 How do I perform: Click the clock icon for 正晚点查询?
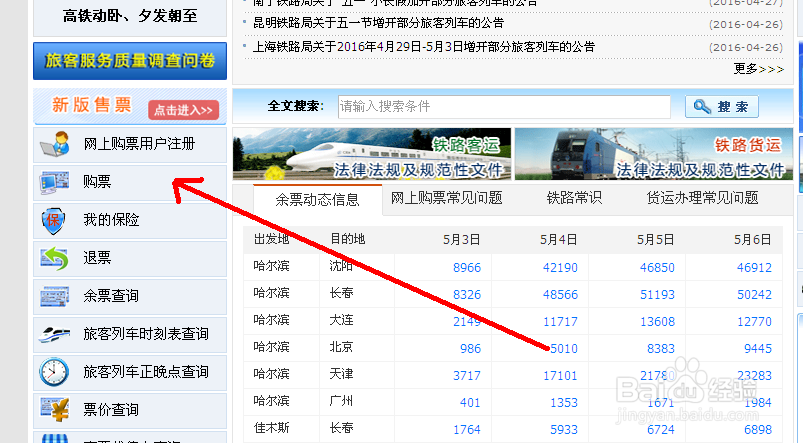coord(54,372)
